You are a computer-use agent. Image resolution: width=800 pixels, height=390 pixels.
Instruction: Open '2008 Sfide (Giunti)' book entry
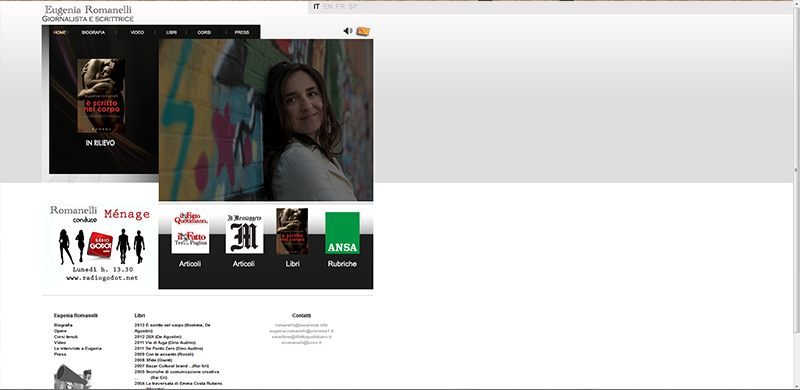point(154,360)
